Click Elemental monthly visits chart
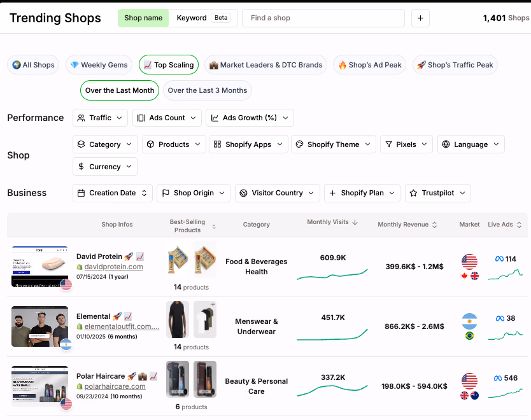This screenshot has width=531, height=420. (x=332, y=334)
